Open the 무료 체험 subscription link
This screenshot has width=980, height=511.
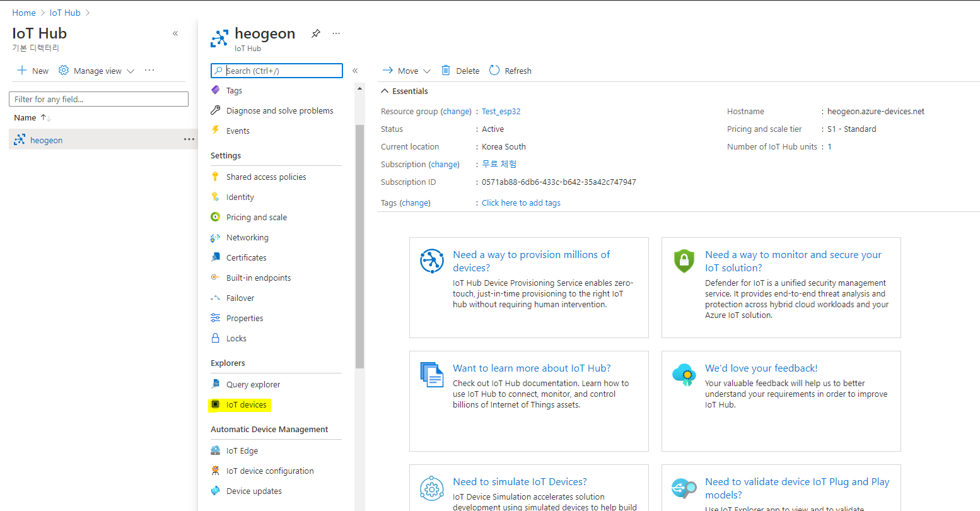[x=499, y=164]
